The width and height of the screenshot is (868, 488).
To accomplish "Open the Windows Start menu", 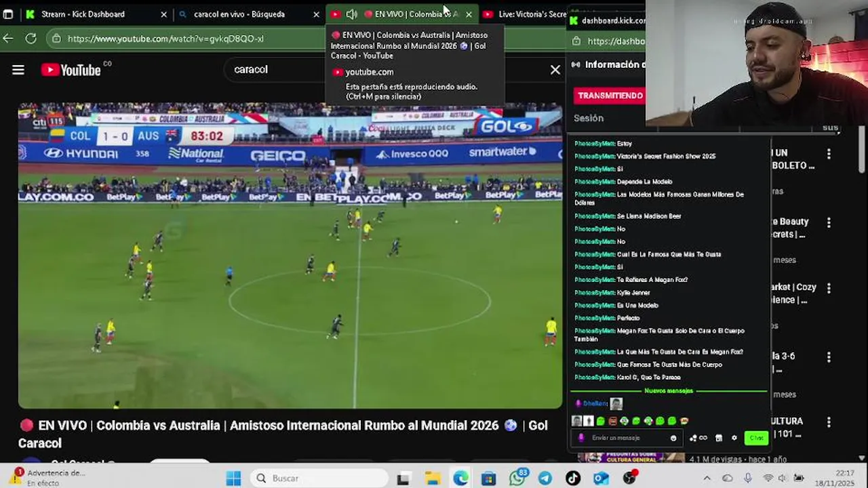I will 233,479.
